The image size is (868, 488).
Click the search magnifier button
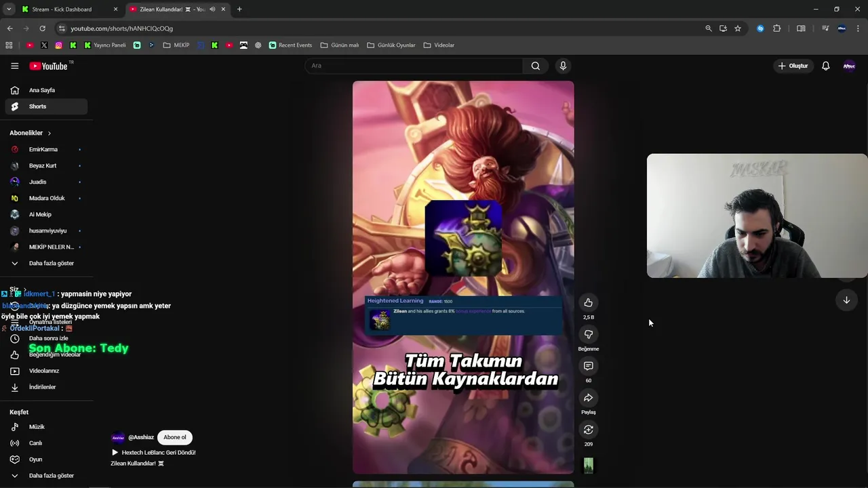pos(536,66)
